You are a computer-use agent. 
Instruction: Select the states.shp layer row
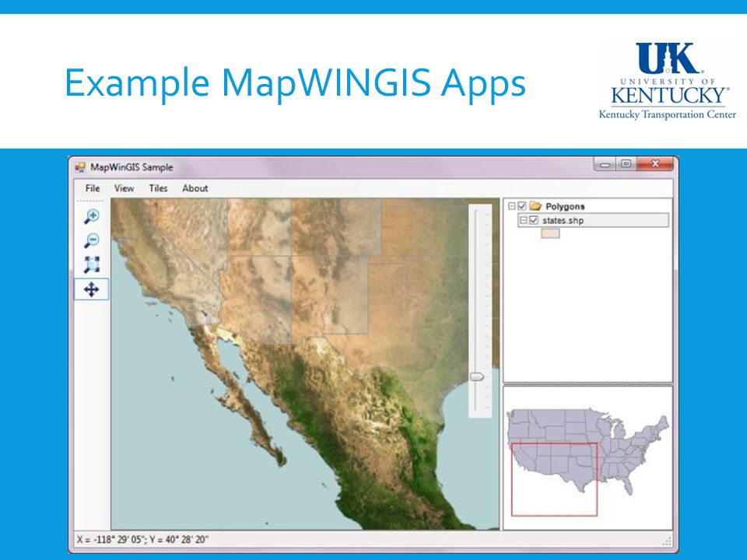coord(593,220)
